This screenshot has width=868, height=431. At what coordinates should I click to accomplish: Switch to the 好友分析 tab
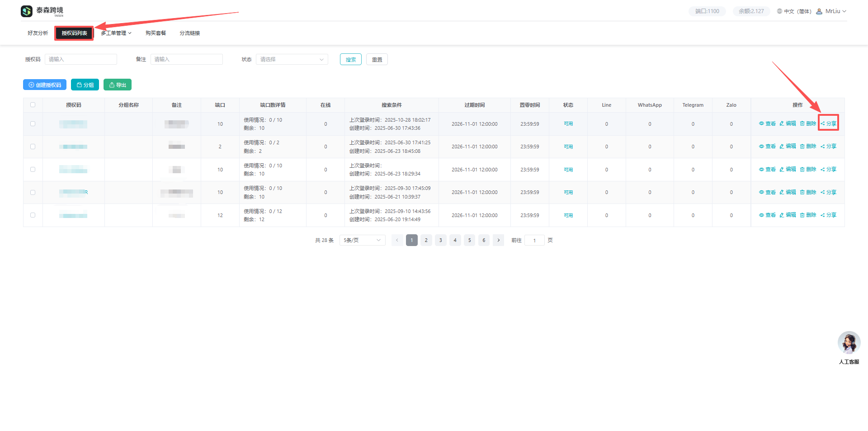click(x=38, y=33)
